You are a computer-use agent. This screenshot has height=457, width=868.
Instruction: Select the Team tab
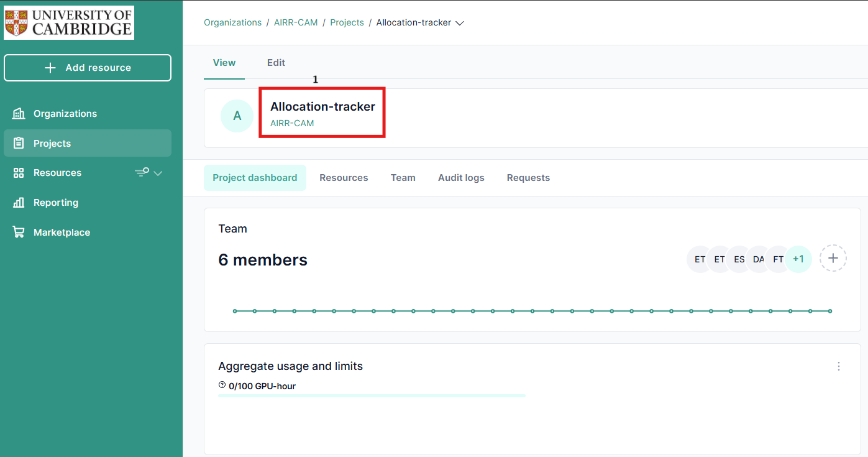coord(403,178)
